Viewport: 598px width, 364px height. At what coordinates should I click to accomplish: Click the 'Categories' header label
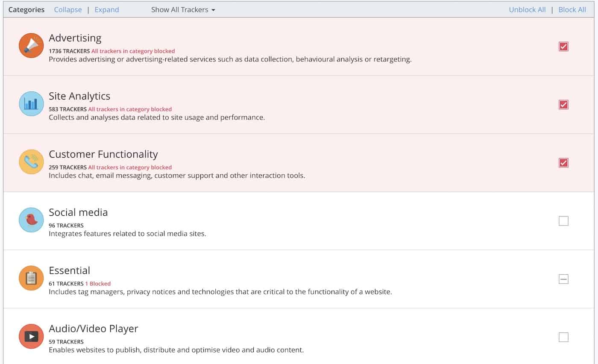coord(26,9)
